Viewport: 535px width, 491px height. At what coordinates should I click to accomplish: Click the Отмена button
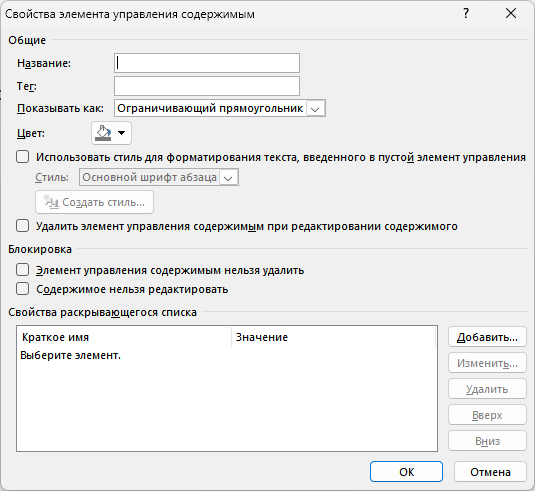490,472
